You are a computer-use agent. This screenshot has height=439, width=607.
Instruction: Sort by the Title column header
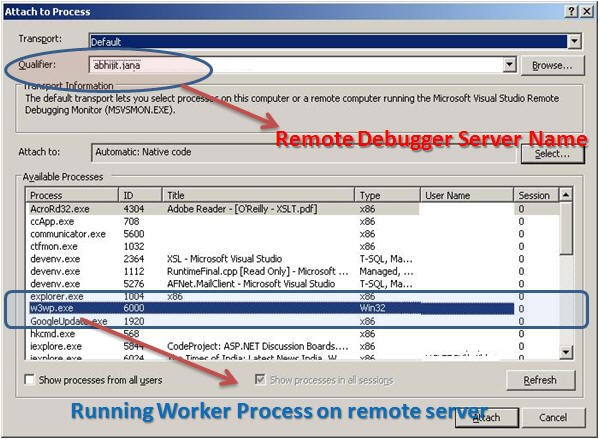coord(258,195)
